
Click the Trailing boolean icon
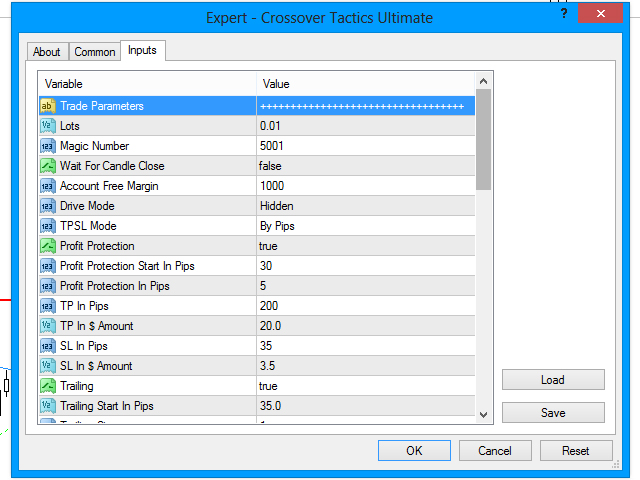point(47,386)
